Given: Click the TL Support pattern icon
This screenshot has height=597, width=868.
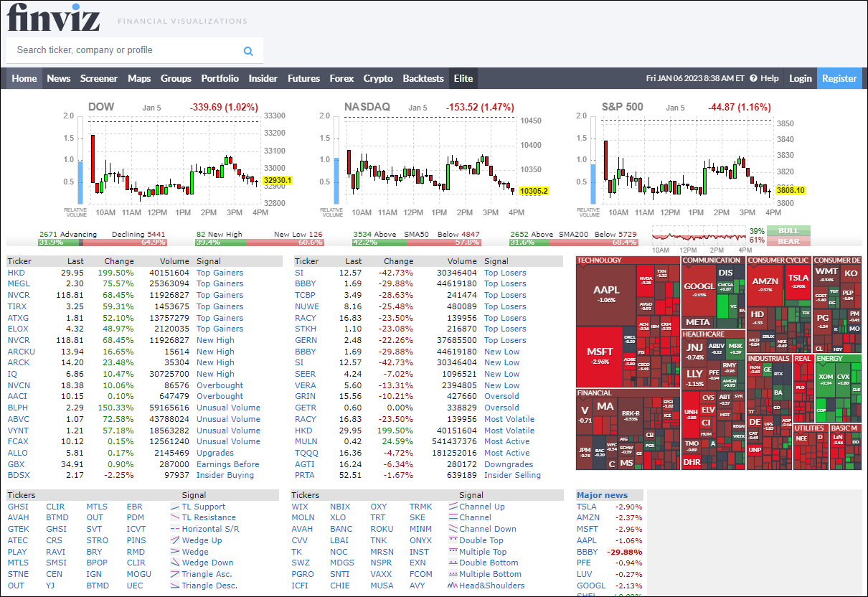Looking at the screenshot, I should click(x=175, y=507).
